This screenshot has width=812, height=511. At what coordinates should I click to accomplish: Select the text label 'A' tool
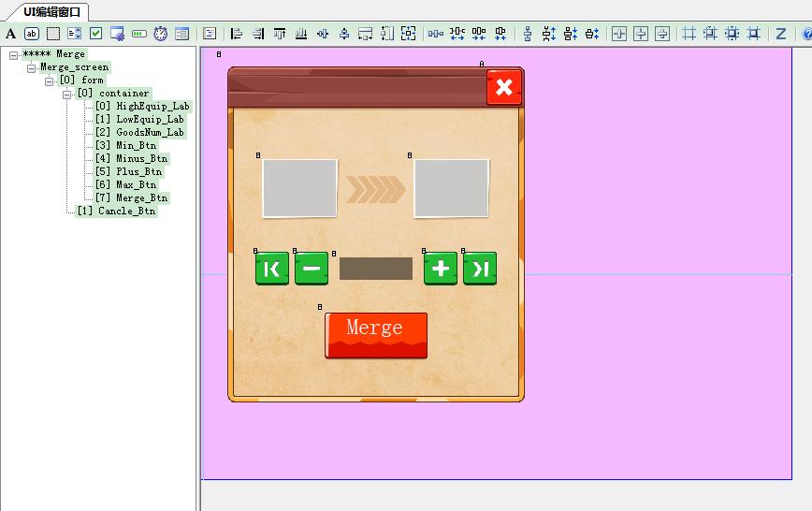point(10,34)
